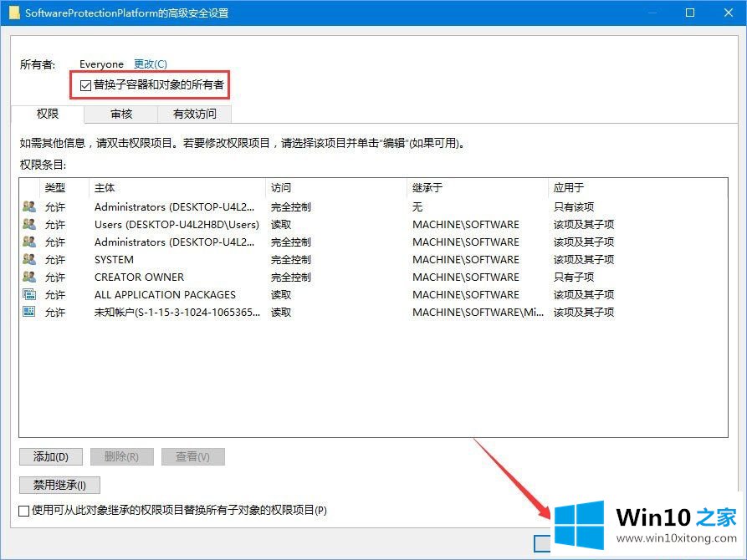Click the user group icon beside Users row
Viewport: 747px width, 560px height.
tap(29, 224)
